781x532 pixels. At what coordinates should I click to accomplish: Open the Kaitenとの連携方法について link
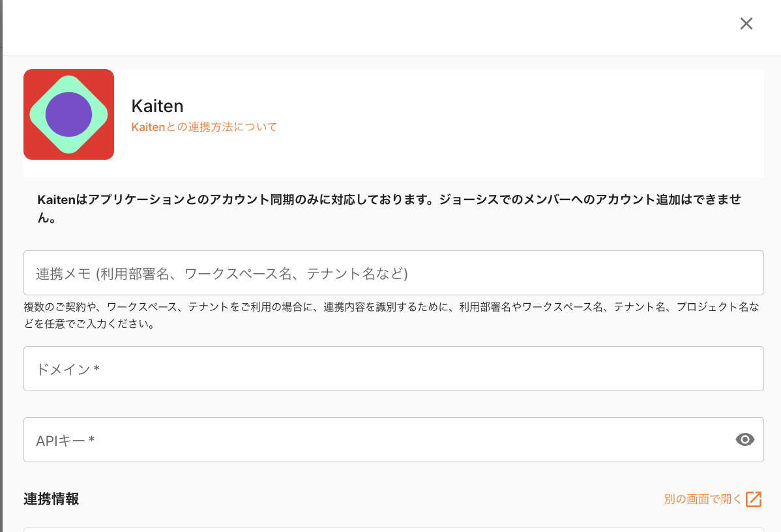click(204, 127)
